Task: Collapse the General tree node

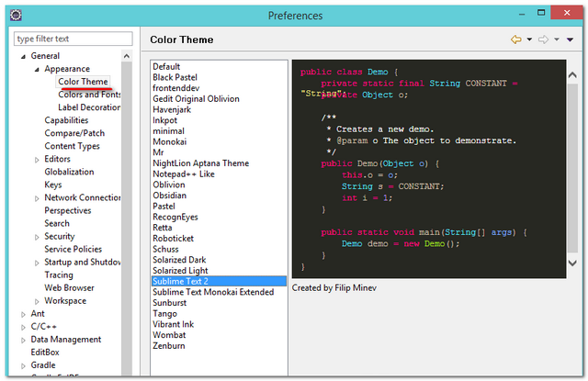Action: point(23,57)
